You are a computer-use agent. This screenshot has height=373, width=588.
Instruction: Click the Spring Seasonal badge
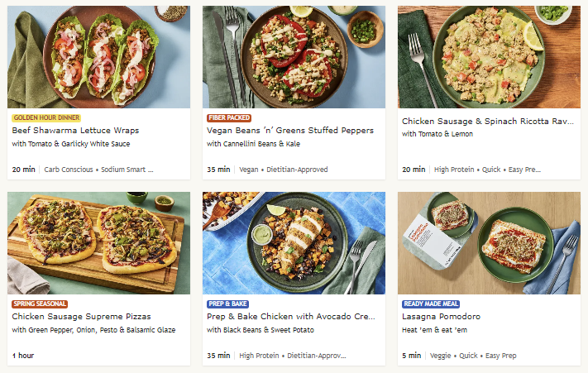tap(40, 304)
